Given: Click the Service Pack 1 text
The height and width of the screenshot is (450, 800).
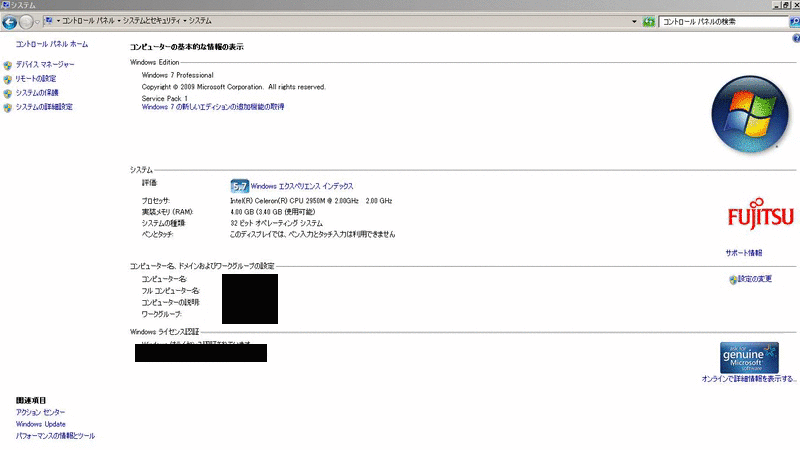Looking at the screenshot, I should [165, 98].
